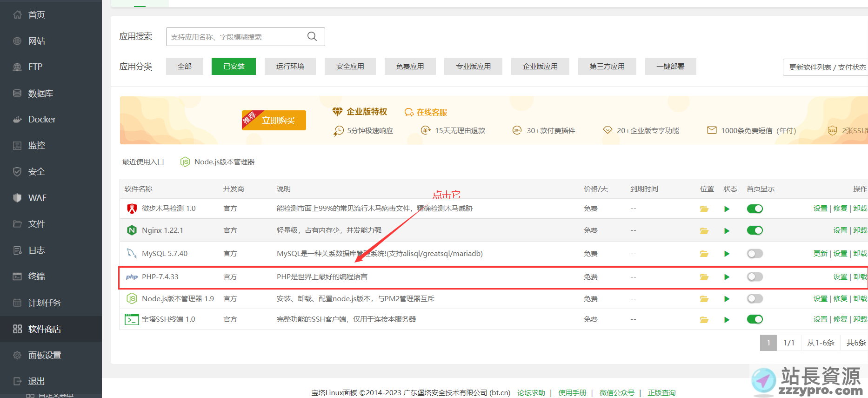
Task: Enable 首页显示 toggle for Node.js版本管理器
Action: pyautogui.click(x=755, y=298)
